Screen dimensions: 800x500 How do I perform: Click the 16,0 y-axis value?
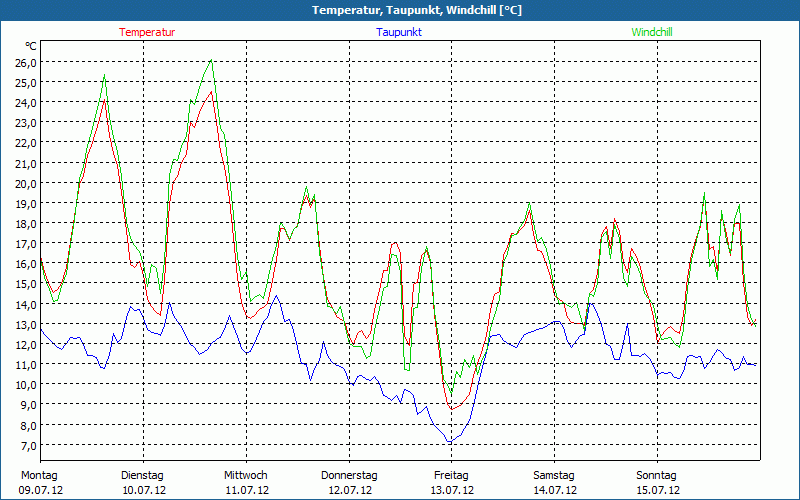click(26, 264)
